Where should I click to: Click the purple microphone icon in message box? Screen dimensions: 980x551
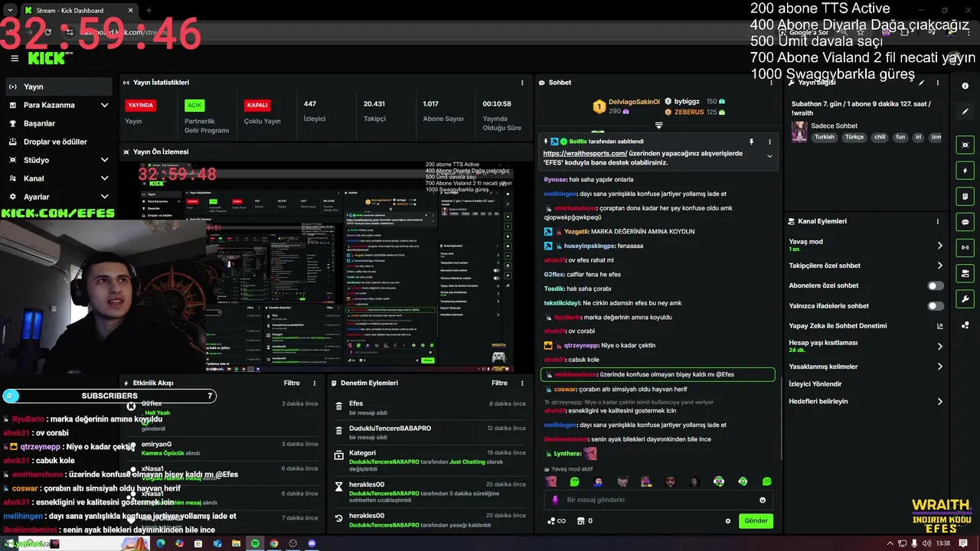tap(555, 500)
